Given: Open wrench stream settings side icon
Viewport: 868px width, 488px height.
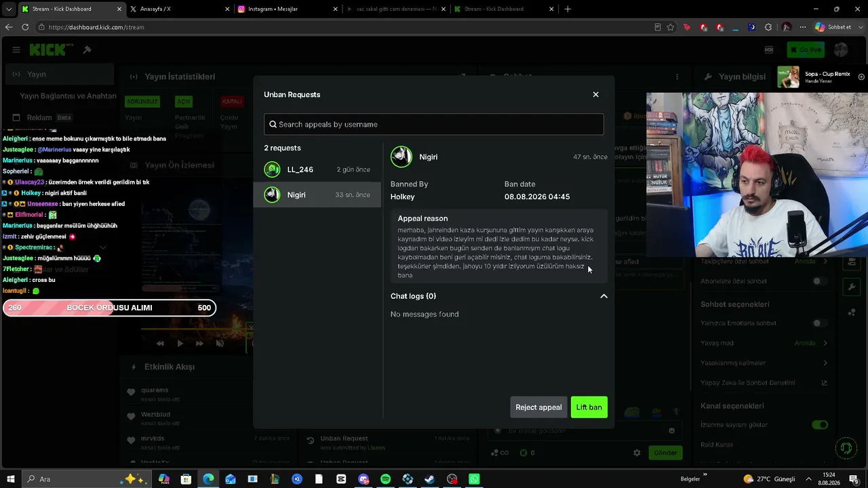Looking at the screenshot, I should [851, 287].
